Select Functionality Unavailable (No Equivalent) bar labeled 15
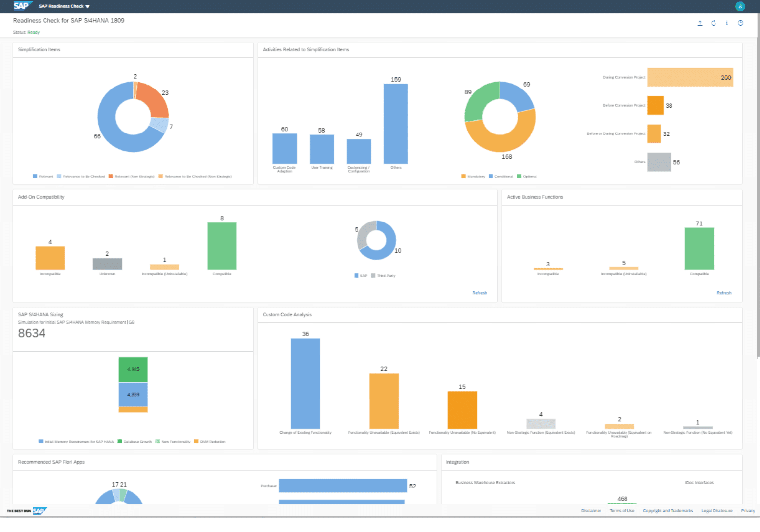The image size is (760, 532). (462, 410)
